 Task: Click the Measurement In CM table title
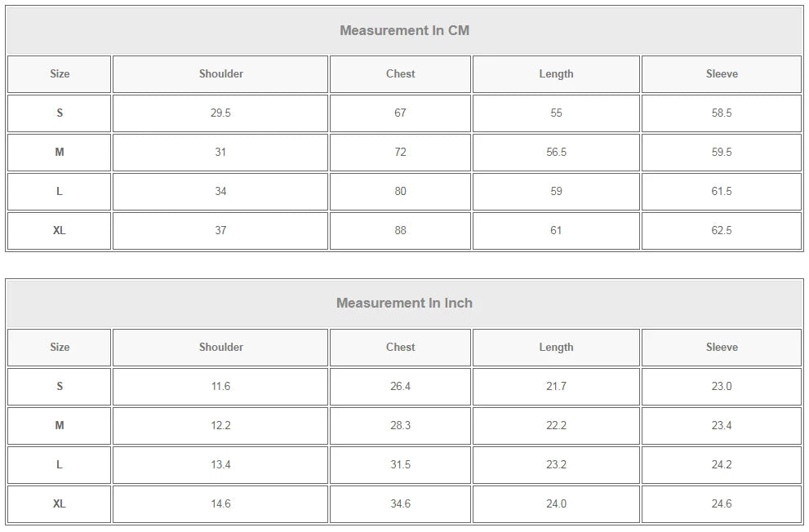(x=404, y=31)
